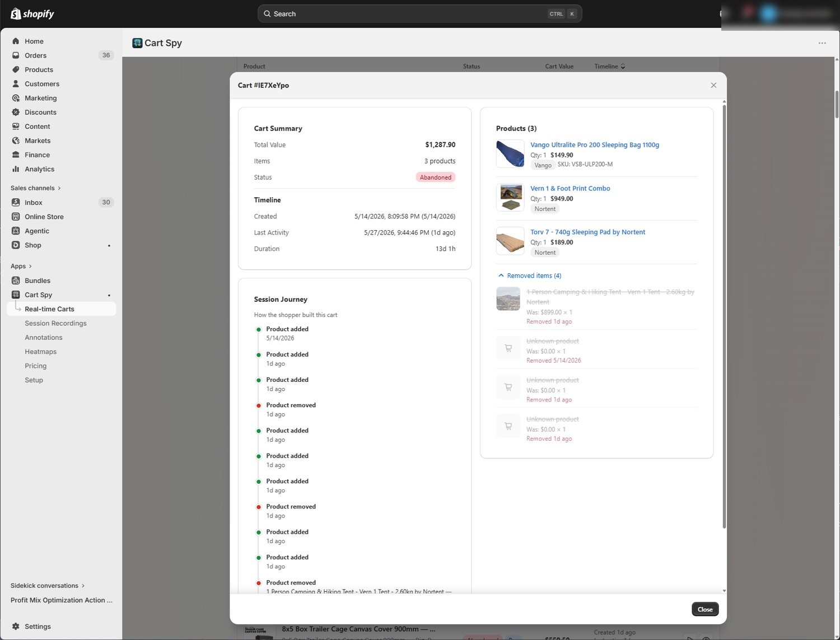840x640 pixels.
Task: Click the Inbox count badge 30
Action: (106, 202)
